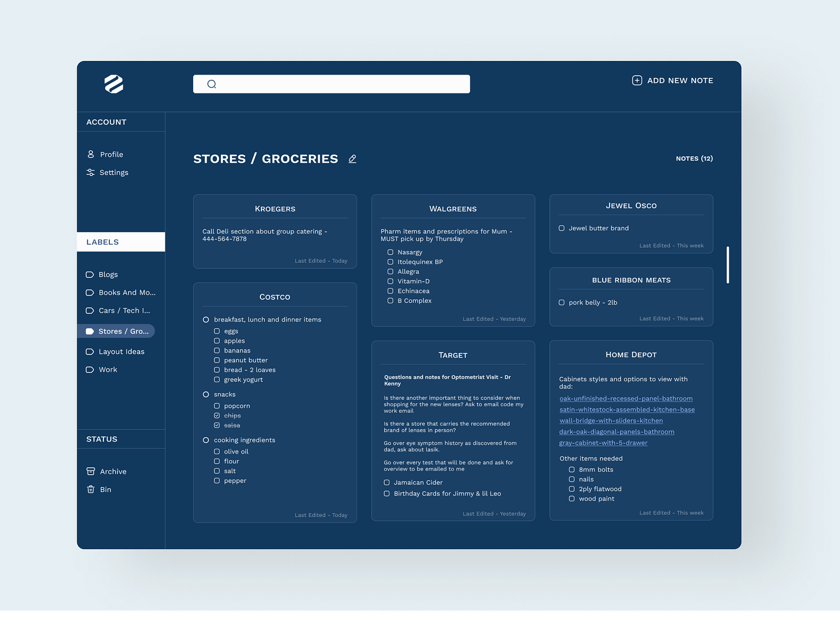The image size is (840, 630).
Task: Open the Profile section via its person icon
Action: [x=90, y=154]
